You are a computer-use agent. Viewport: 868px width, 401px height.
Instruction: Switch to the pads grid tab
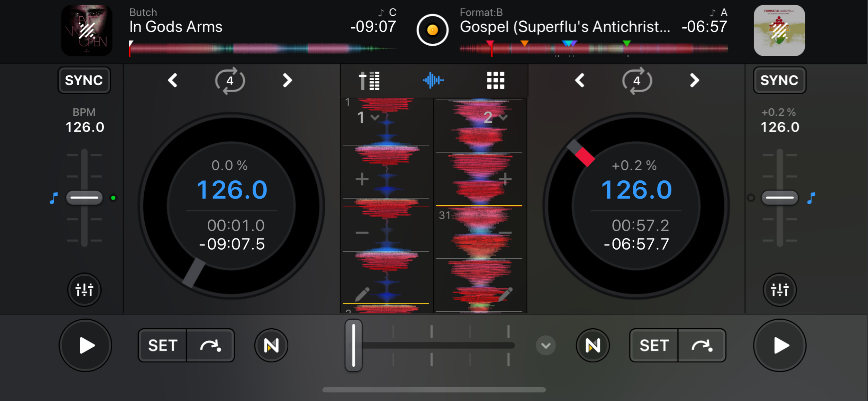pos(495,81)
